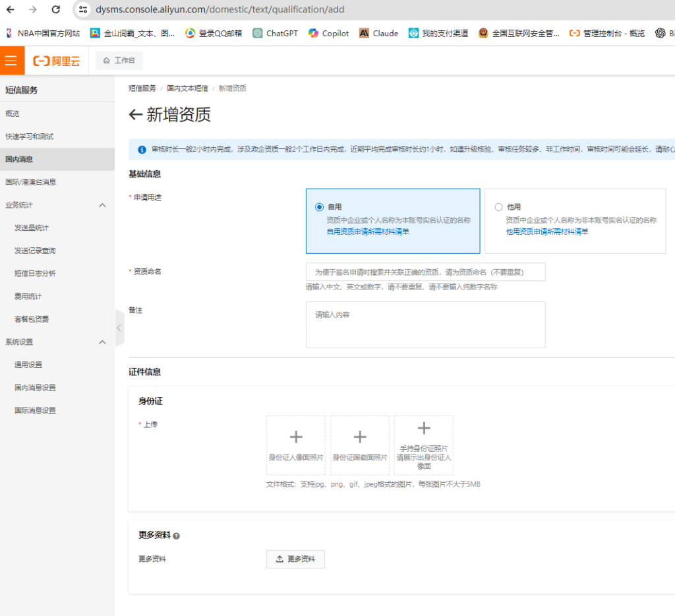
Task: Click the 更多资料 upload button
Action: tap(295, 559)
